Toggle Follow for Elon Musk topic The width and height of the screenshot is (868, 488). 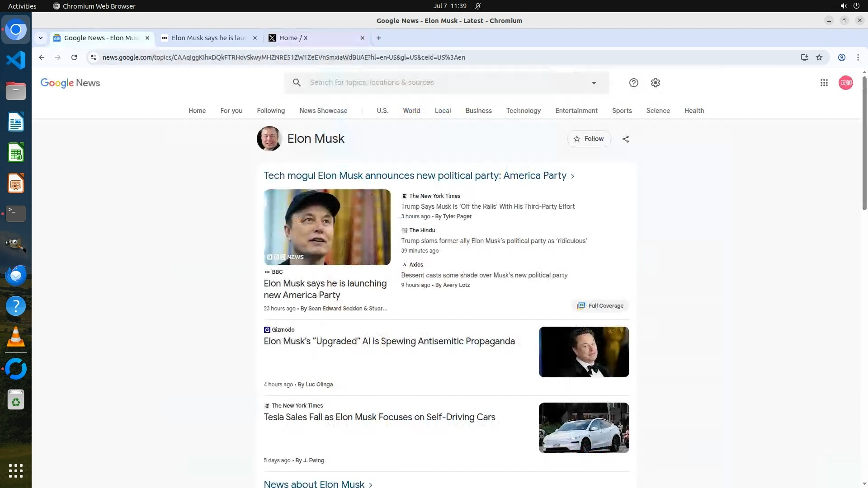coord(589,139)
